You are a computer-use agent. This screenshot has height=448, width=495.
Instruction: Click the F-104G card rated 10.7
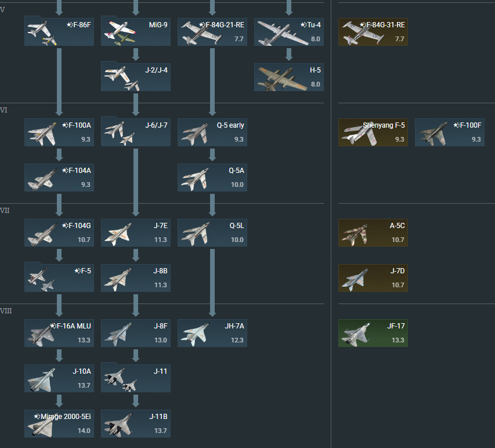[x=59, y=233]
